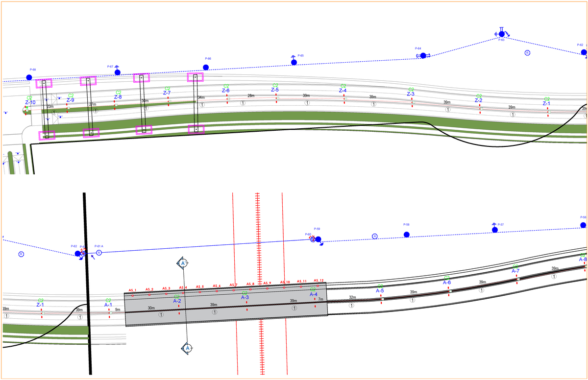The width and height of the screenshot is (588, 380).
Task: Select the Z-10 catenary label
Action: point(30,102)
